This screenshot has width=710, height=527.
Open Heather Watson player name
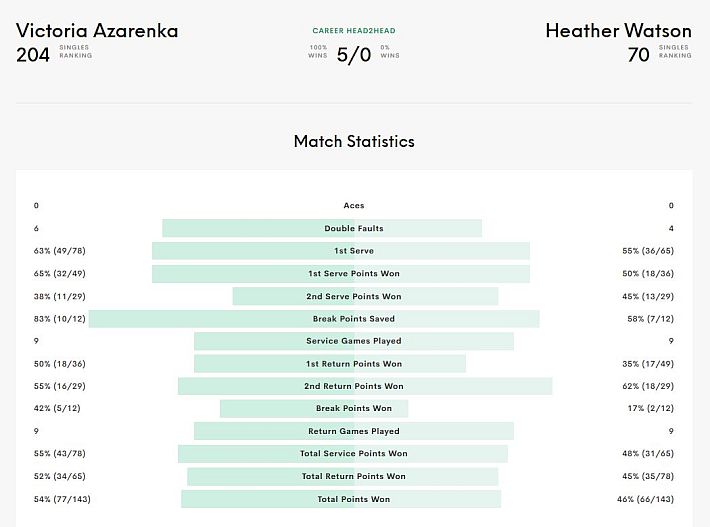(x=619, y=31)
